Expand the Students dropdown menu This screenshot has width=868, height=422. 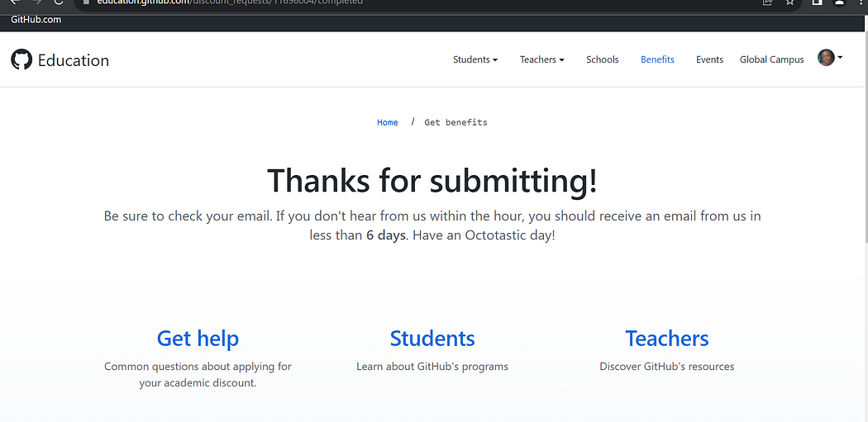point(475,59)
